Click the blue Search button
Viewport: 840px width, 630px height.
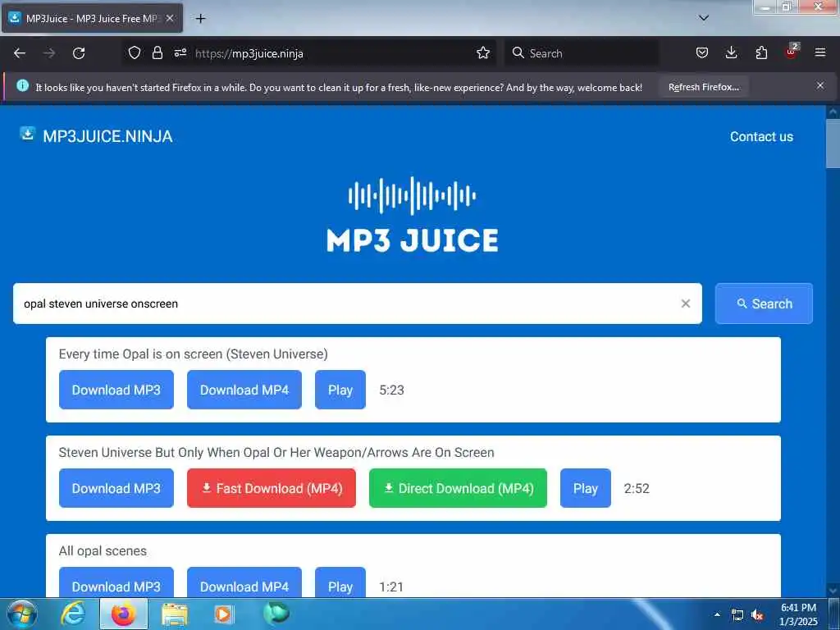tap(764, 304)
